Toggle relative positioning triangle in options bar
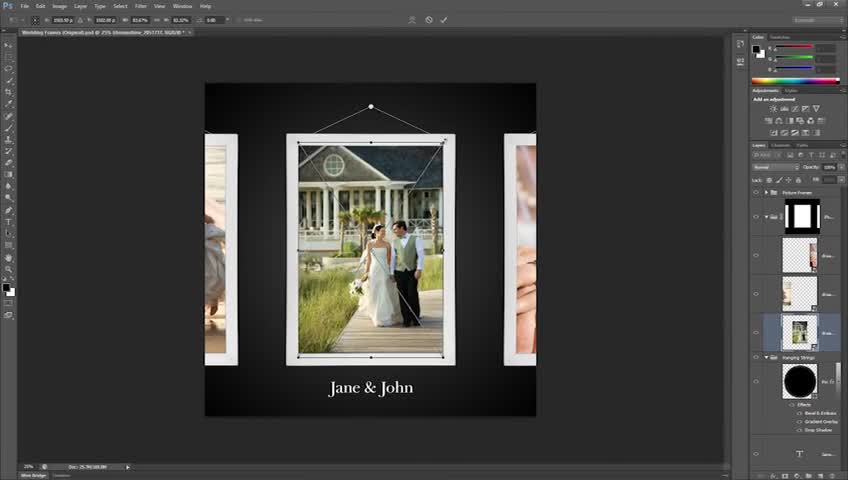848x480 pixels. 80,20
